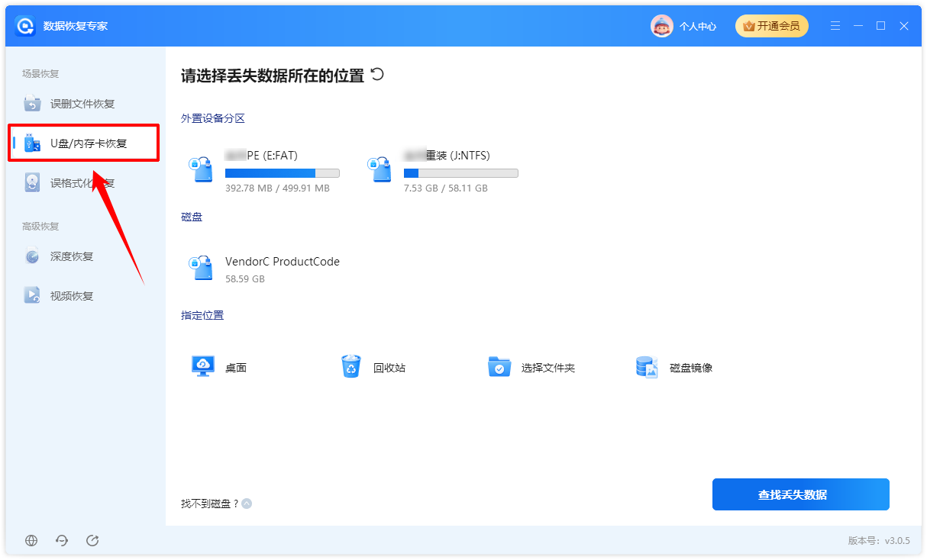
Task: Choose the 回收站 recycle bin location
Action: coord(373,368)
